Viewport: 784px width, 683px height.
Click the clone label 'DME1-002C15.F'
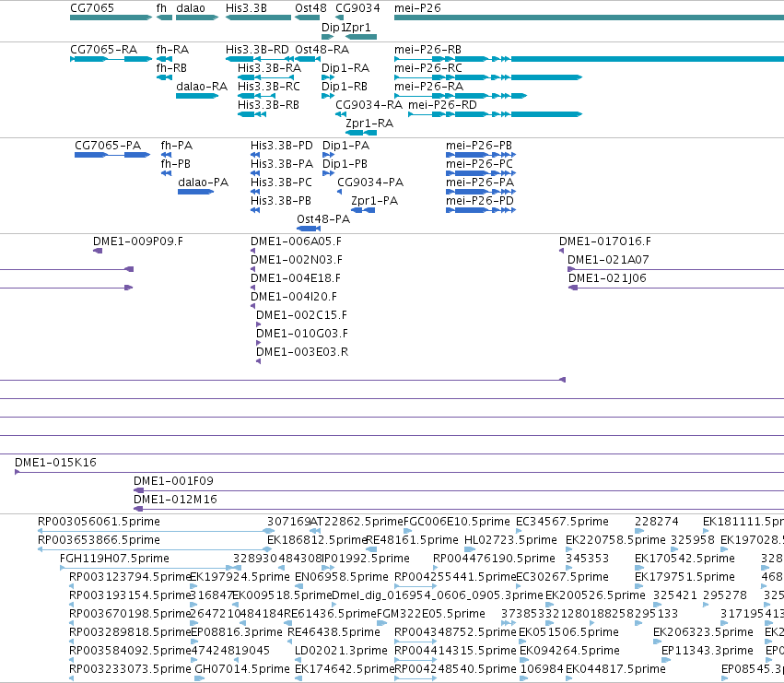pyautogui.click(x=301, y=316)
